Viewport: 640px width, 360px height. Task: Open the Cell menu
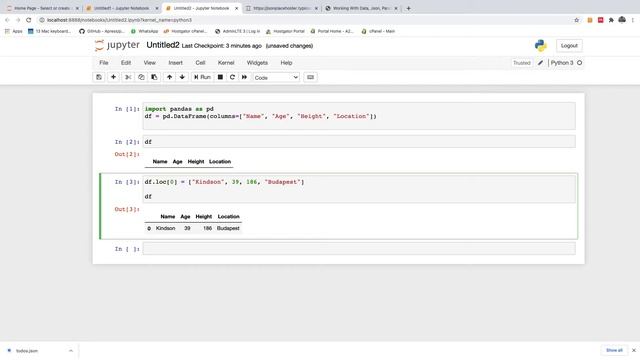[x=200, y=63]
